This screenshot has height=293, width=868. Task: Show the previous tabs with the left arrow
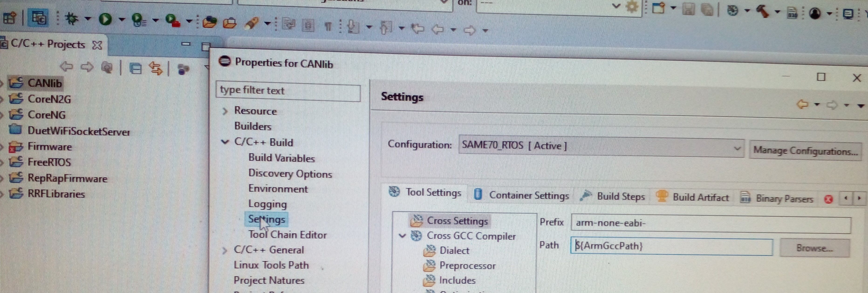(846, 198)
